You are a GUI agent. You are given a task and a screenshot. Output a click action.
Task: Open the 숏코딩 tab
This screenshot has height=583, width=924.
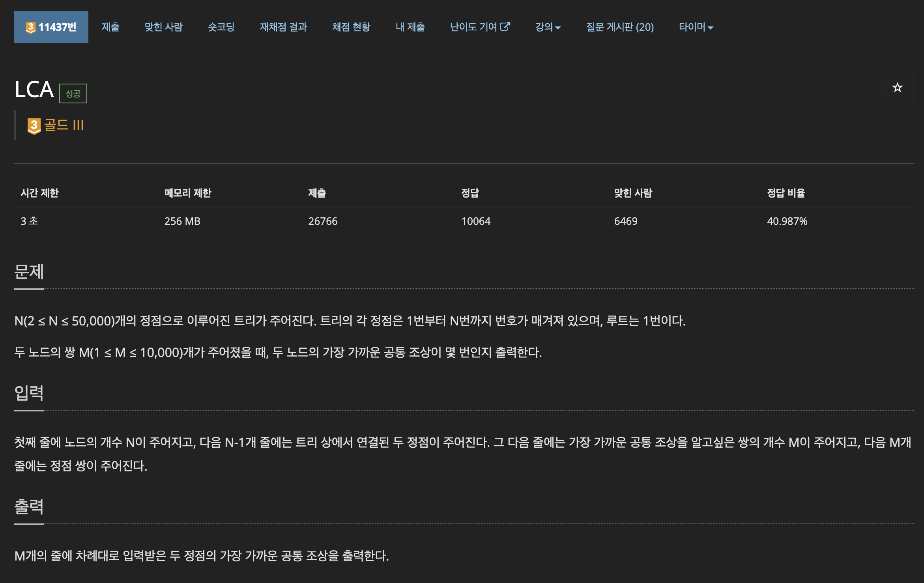221,27
